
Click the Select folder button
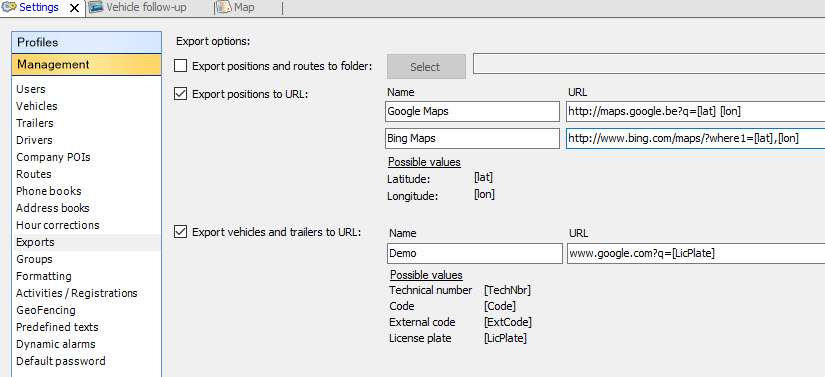426,66
